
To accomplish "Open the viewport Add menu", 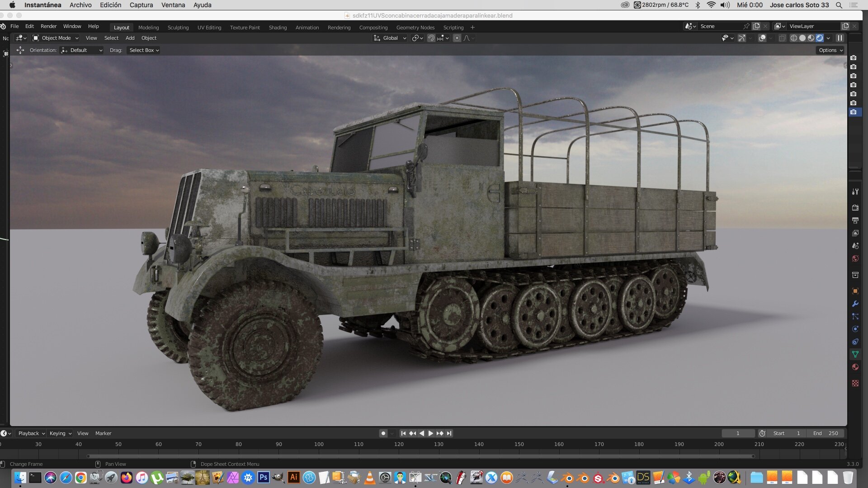I will (x=130, y=38).
